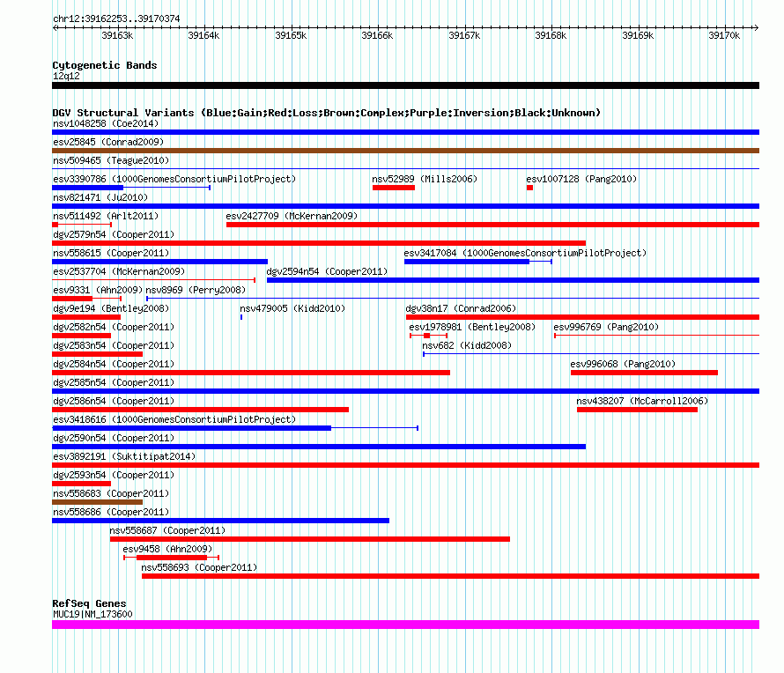Image resolution: width=784 pixels, height=673 pixels.
Task: Click the brown bar under nsv558683 (Cooper2011)
Action: click(x=98, y=502)
